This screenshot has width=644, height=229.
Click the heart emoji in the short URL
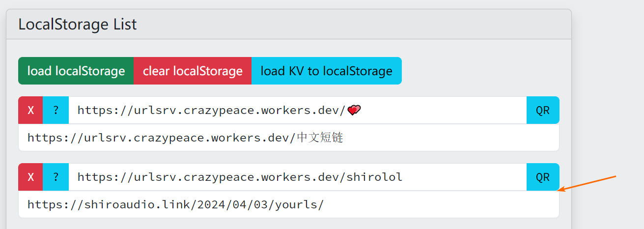(354, 110)
